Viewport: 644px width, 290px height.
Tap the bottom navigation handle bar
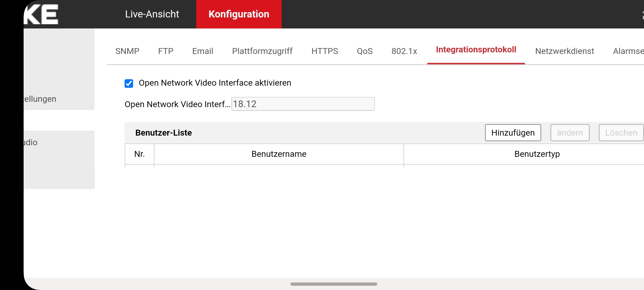tap(334, 284)
